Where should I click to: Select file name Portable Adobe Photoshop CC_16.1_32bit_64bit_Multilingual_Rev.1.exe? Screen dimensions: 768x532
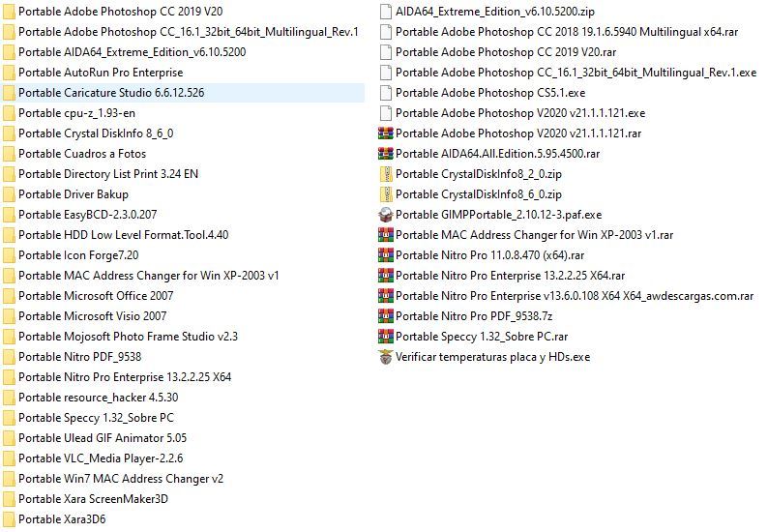coord(576,73)
